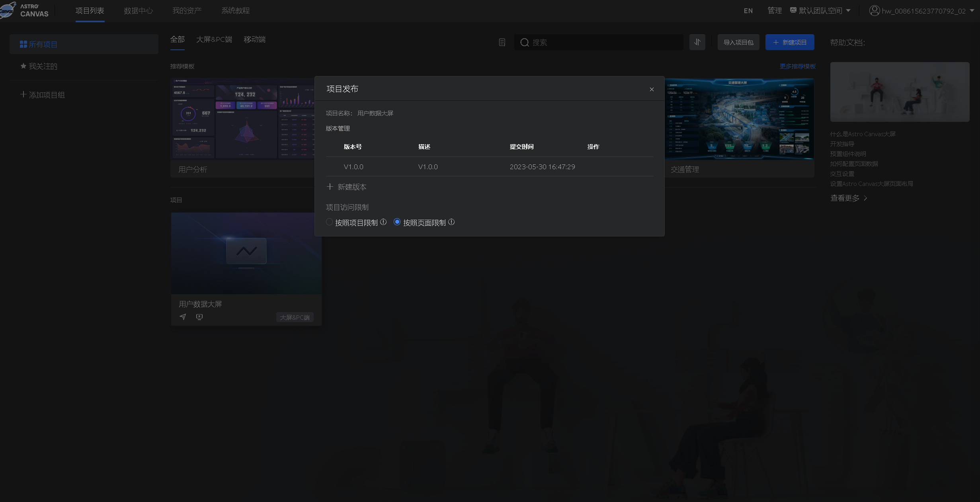Click the preview screen icon on 用户数据大屏 card

[199, 317]
